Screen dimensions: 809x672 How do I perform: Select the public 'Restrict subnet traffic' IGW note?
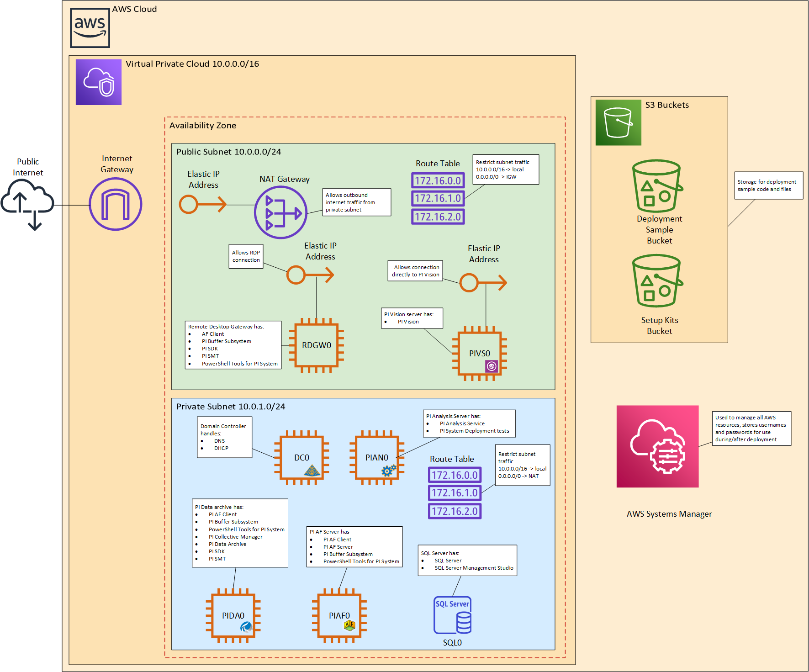[x=506, y=169]
